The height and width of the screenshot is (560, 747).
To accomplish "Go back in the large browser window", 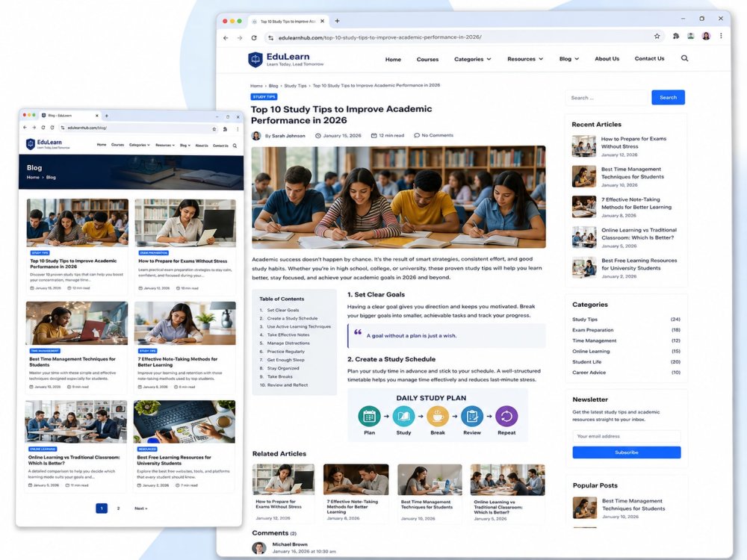I will click(226, 37).
